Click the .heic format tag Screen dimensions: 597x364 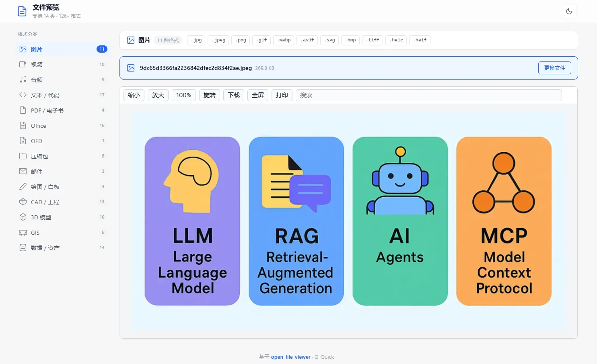pos(396,40)
